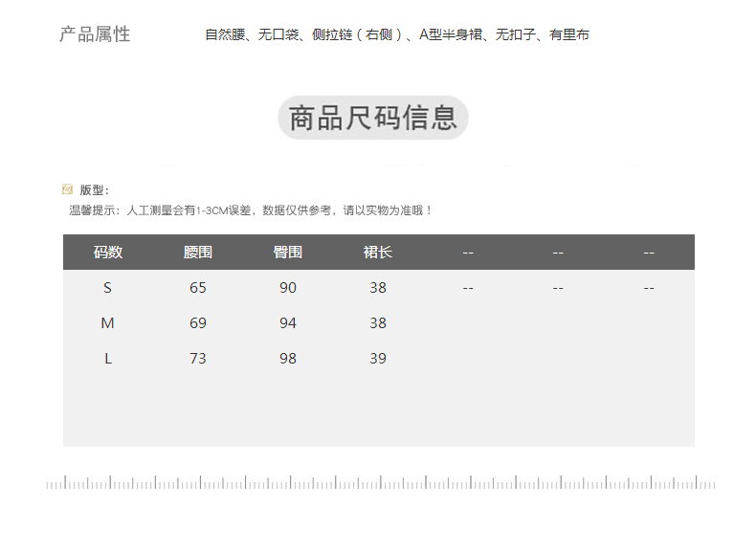Click the small icon beside 版型
Screen dimensions: 756x552
(x=67, y=189)
